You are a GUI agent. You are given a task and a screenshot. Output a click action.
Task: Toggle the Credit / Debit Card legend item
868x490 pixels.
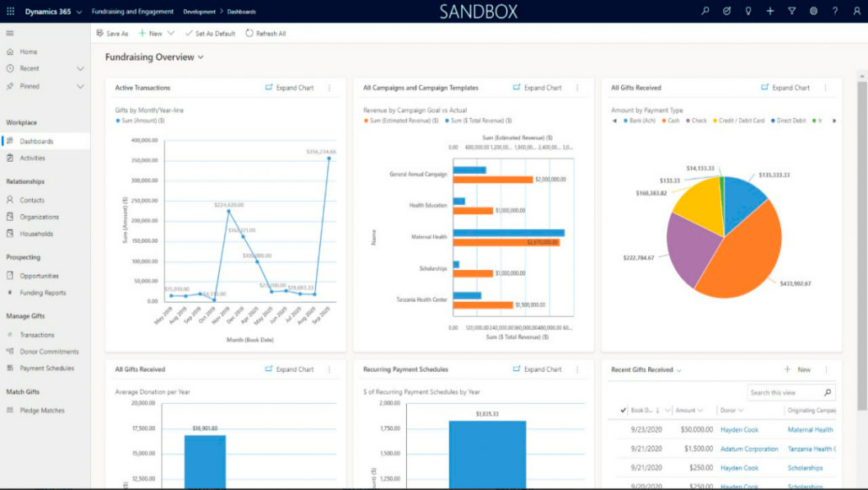coord(738,121)
